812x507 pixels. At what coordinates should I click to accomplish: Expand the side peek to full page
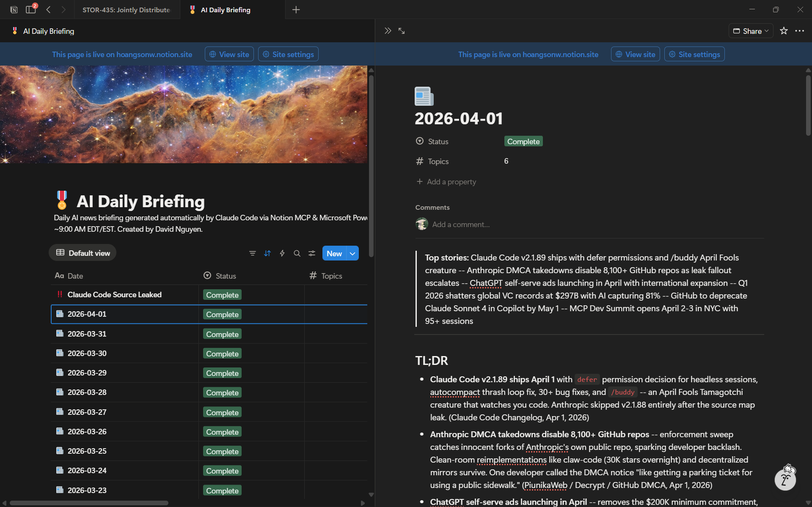click(x=401, y=30)
